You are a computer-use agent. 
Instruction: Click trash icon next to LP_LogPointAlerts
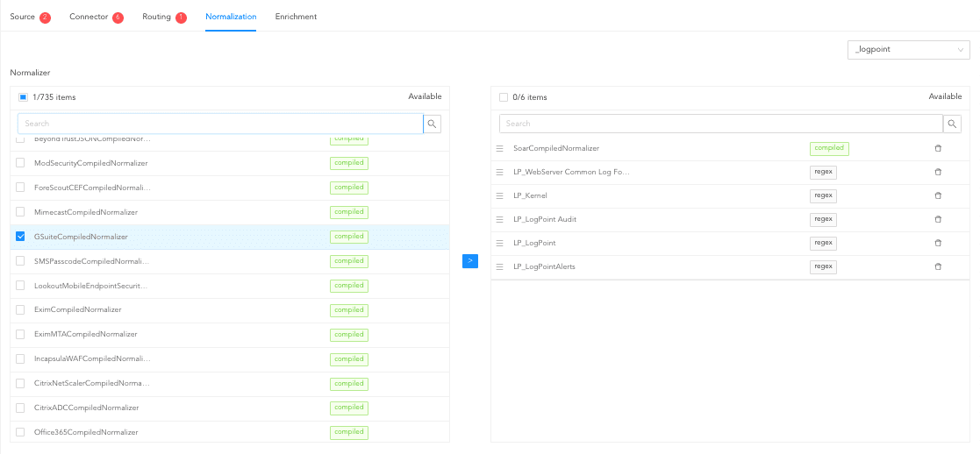pyautogui.click(x=937, y=266)
